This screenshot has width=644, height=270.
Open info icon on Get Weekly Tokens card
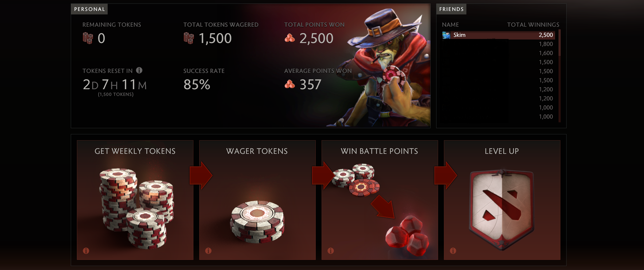pyautogui.click(x=86, y=251)
